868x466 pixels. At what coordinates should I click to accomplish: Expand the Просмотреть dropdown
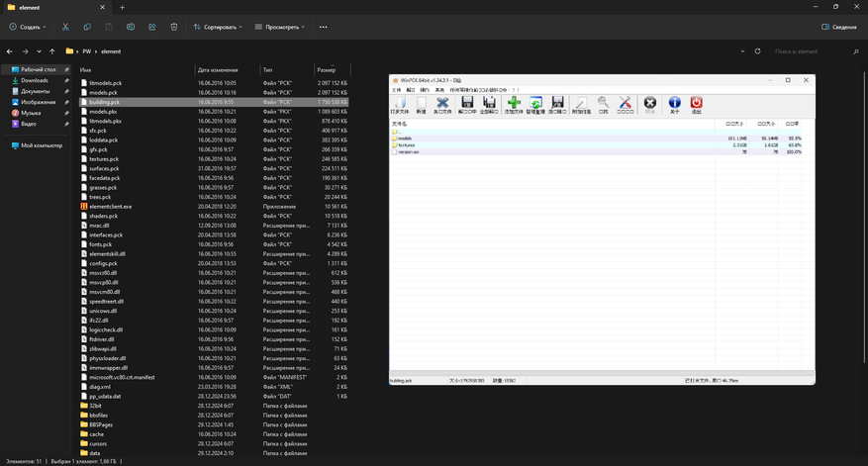280,27
